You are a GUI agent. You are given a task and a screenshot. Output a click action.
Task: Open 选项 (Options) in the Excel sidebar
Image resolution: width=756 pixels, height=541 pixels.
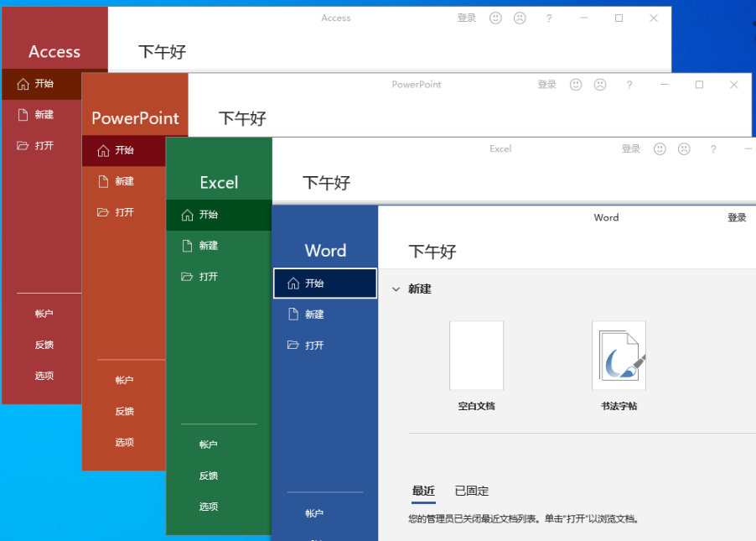pyautogui.click(x=209, y=507)
